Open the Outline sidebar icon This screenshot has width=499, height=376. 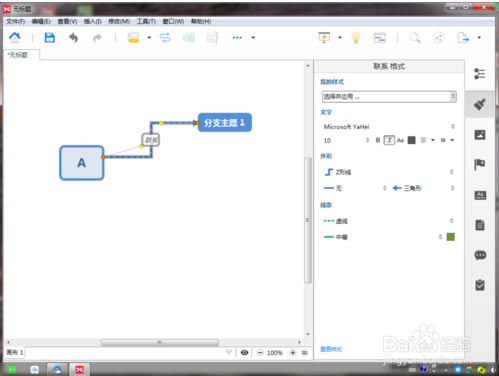tap(480, 74)
